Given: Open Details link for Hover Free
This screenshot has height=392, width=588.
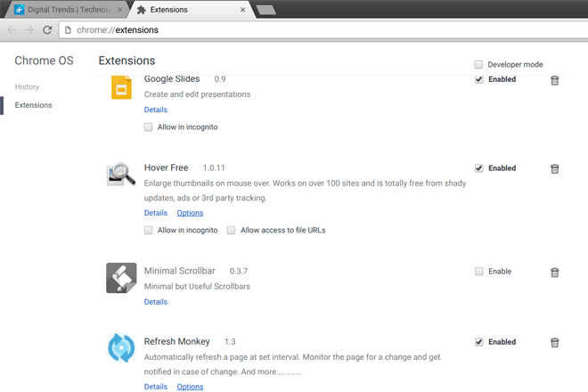Looking at the screenshot, I should (x=156, y=213).
